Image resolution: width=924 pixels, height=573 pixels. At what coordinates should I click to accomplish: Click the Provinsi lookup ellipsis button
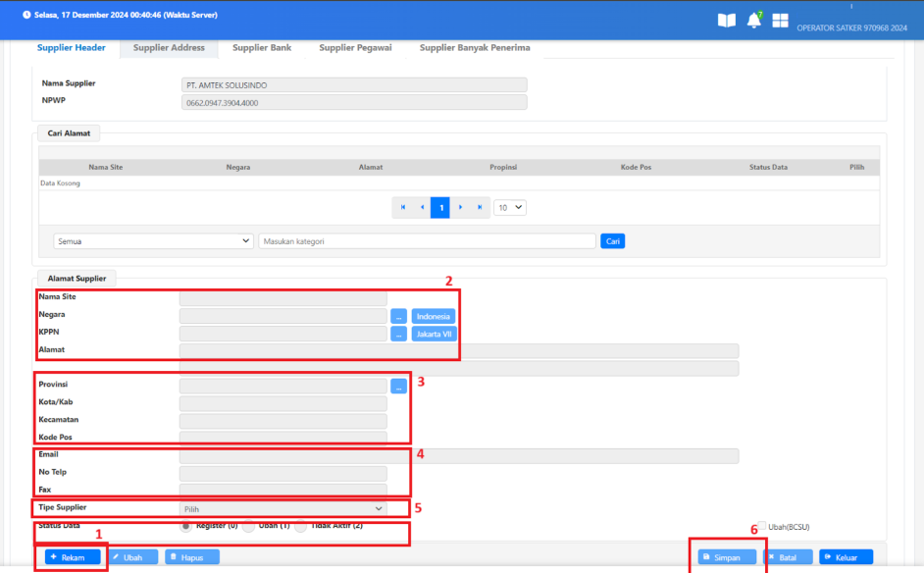[398, 387]
